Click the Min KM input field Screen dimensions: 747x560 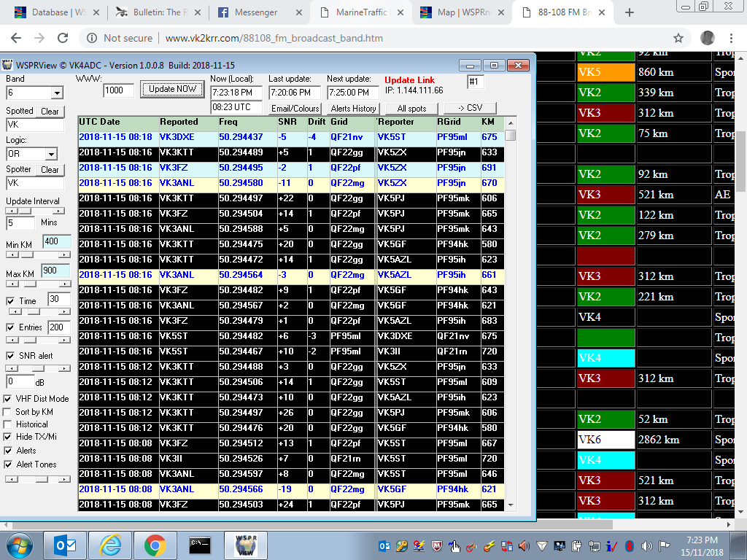(56, 242)
